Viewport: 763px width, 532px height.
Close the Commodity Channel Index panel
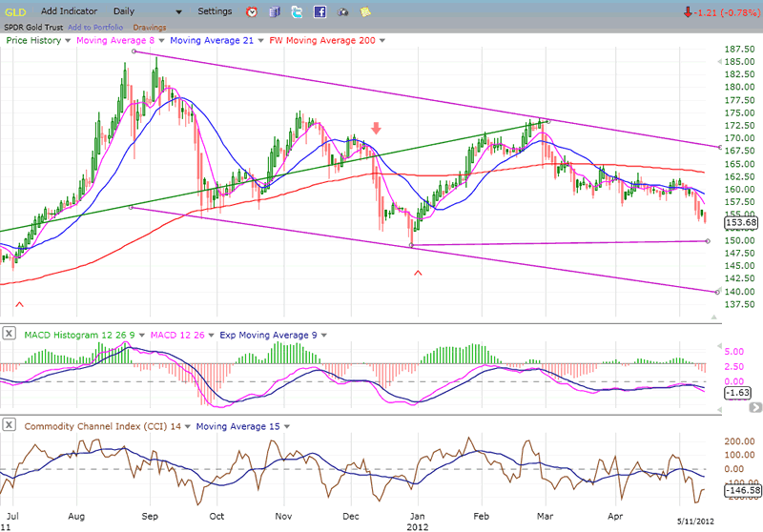pyautogui.click(x=9, y=426)
